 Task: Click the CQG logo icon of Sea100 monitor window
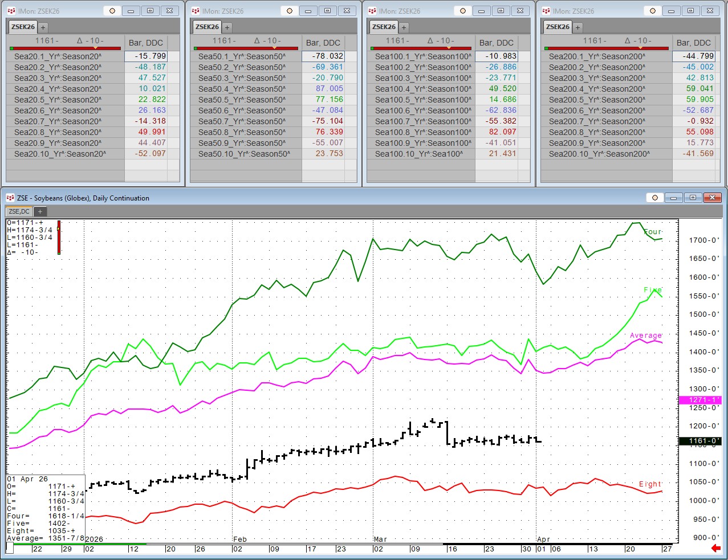pos(372,11)
